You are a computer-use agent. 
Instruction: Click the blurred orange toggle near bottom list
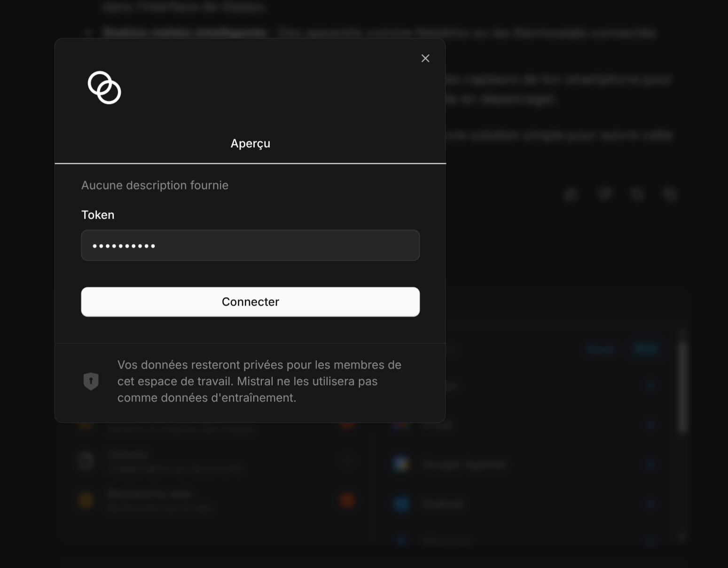pos(347,500)
